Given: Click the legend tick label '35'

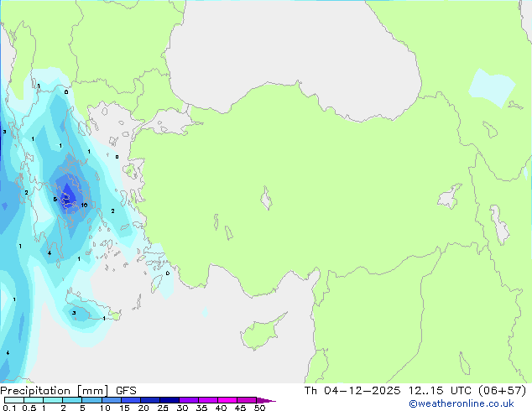Looking at the screenshot, I should click(x=201, y=408).
